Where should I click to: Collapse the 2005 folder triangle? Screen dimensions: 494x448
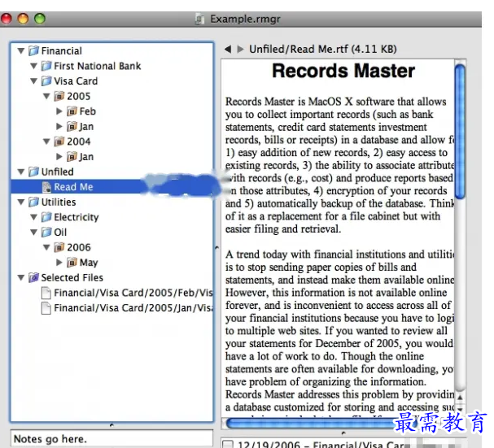click(46, 96)
